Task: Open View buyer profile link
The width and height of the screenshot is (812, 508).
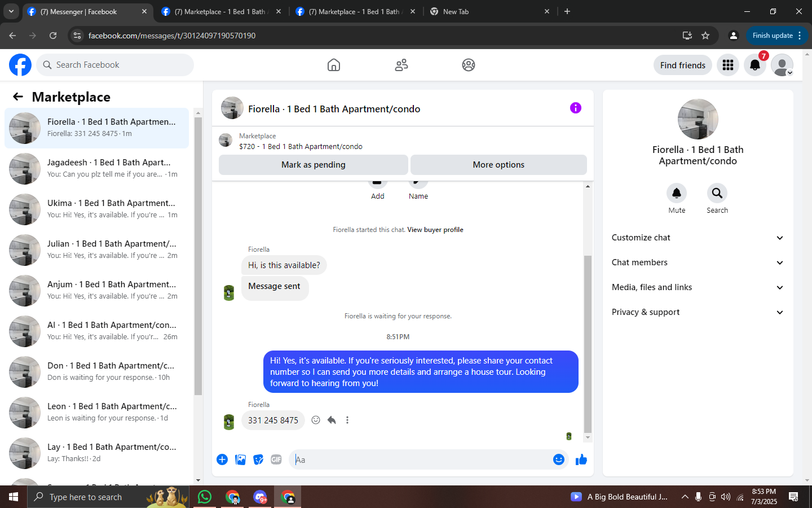Action: pos(435,230)
